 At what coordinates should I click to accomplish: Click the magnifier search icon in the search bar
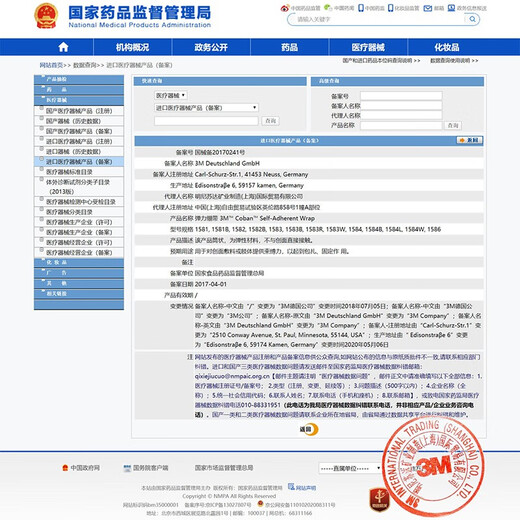(472, 19)
